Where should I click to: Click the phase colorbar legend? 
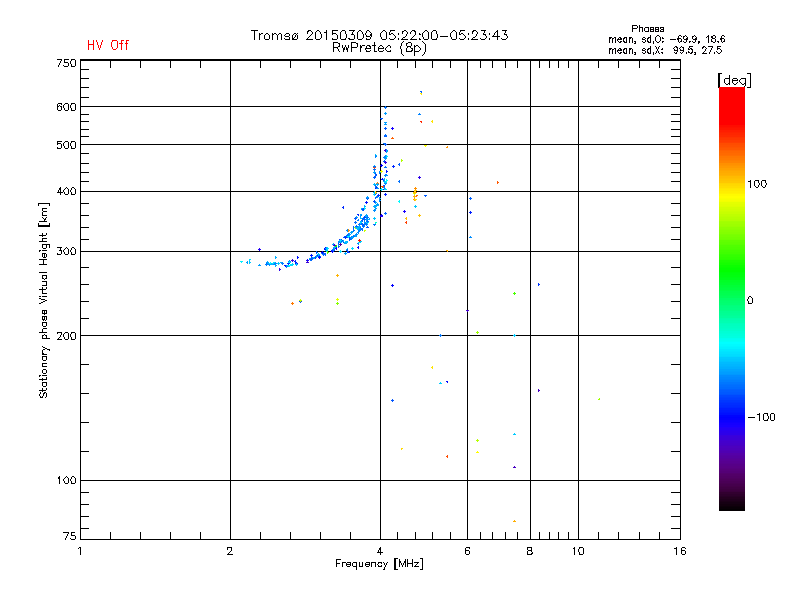tap(732, 298)
